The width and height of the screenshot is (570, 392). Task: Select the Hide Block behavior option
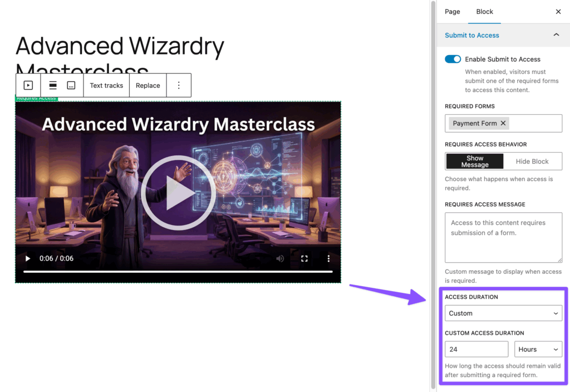532,161
